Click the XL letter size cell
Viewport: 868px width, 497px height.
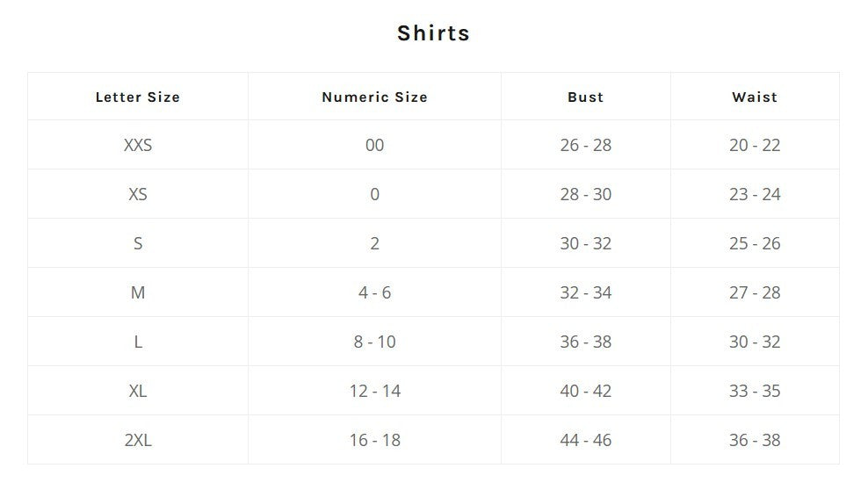point(138,391)
